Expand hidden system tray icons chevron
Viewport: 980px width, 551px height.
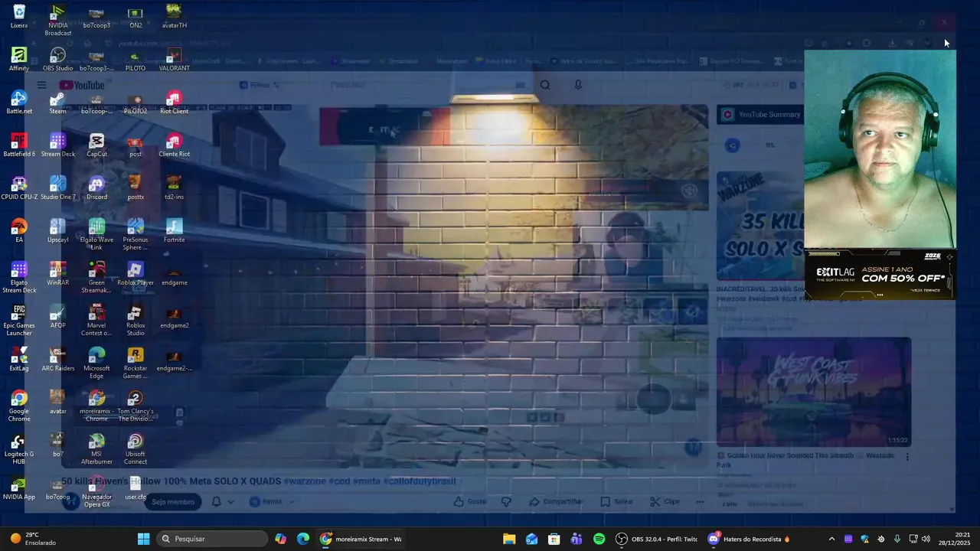[x=832, y=539]
